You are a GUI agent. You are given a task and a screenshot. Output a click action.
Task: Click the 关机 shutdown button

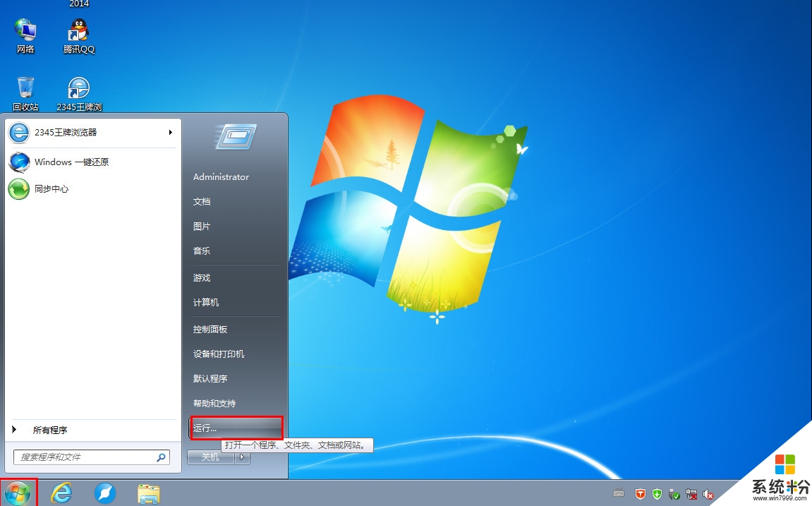(x=211, y=457)
